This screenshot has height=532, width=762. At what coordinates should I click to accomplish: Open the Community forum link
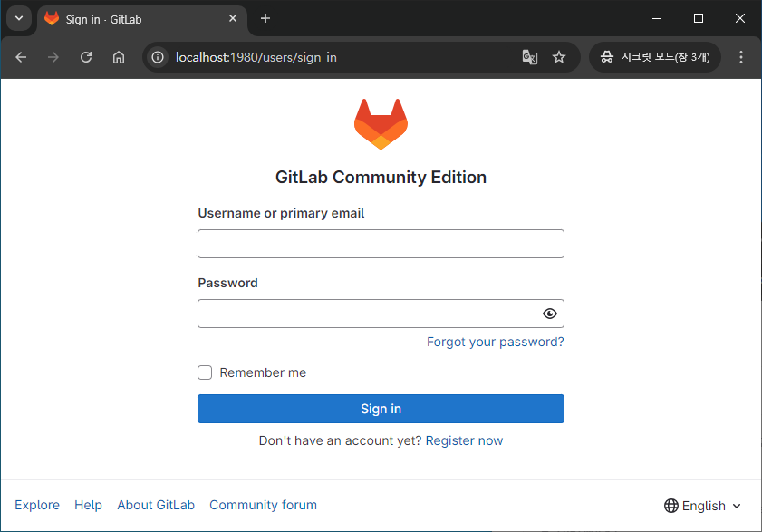263,505
